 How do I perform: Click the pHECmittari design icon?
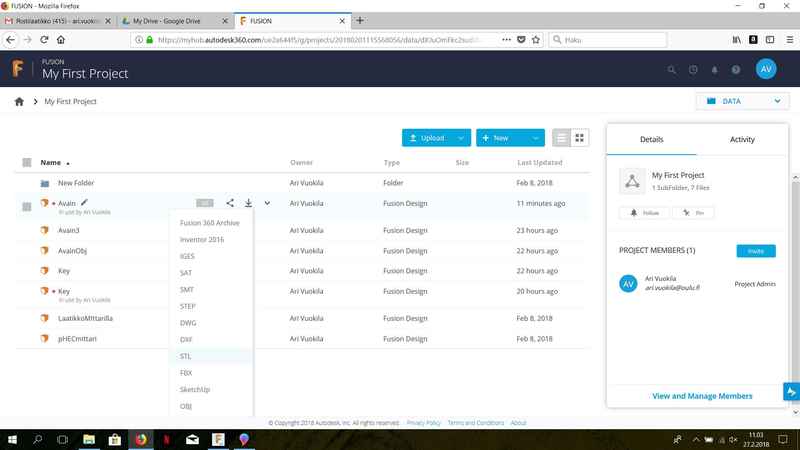click(x=45, y=338)
